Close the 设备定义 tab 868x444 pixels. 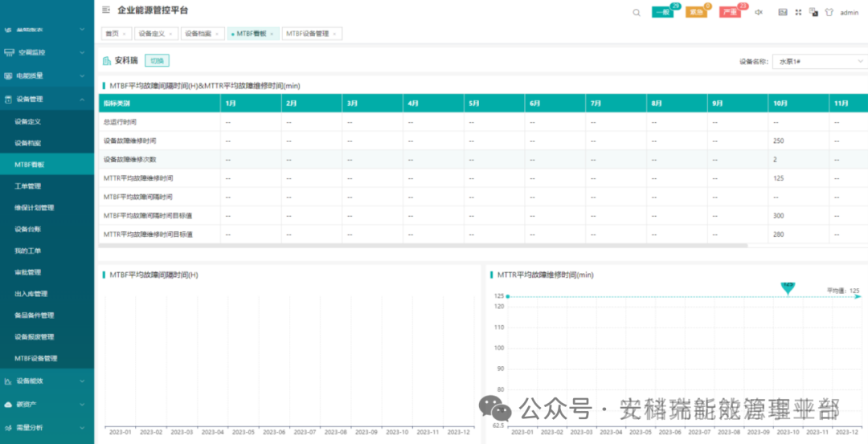[x=170, y=34]
